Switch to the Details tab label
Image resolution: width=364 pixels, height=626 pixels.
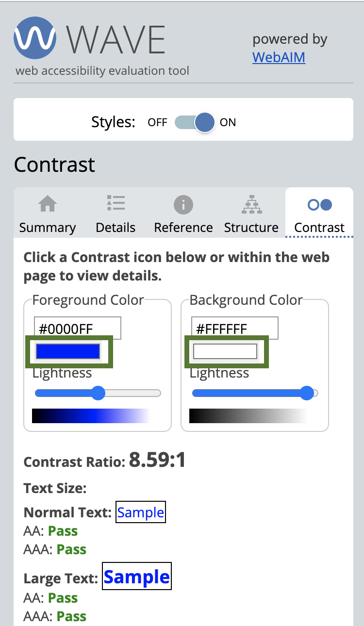[116, 228]
